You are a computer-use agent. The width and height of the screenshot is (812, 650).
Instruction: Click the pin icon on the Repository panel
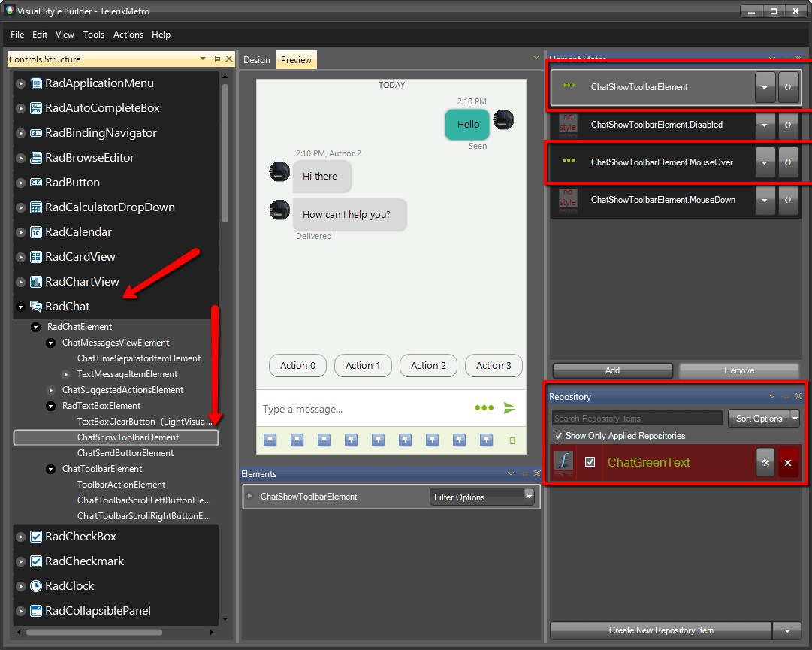[784, 396]
